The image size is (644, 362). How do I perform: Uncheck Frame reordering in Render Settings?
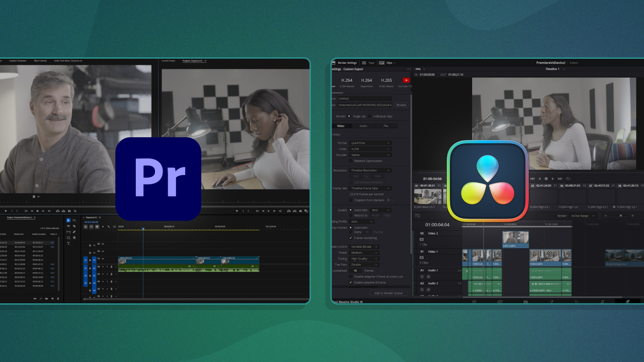[351, 238]
